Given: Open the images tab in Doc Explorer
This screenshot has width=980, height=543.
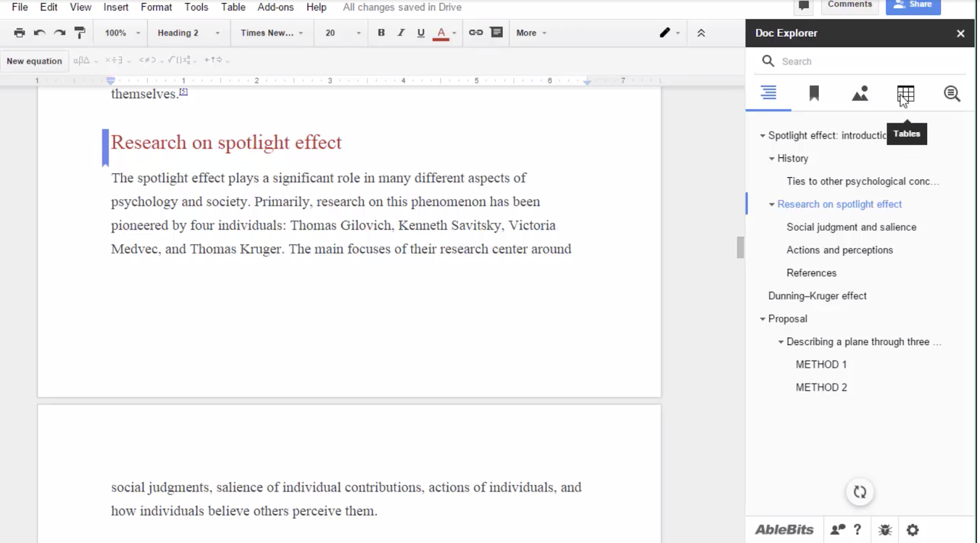Looking at the screenshot, I should 860,94.
